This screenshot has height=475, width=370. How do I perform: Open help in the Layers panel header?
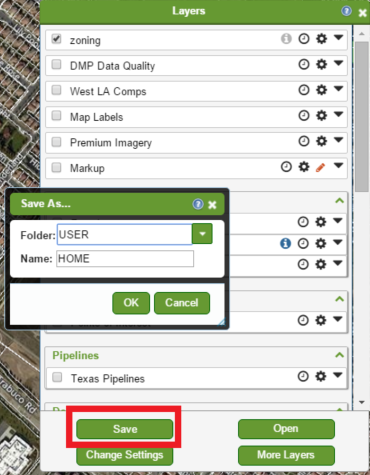click(x=346, y=11)
